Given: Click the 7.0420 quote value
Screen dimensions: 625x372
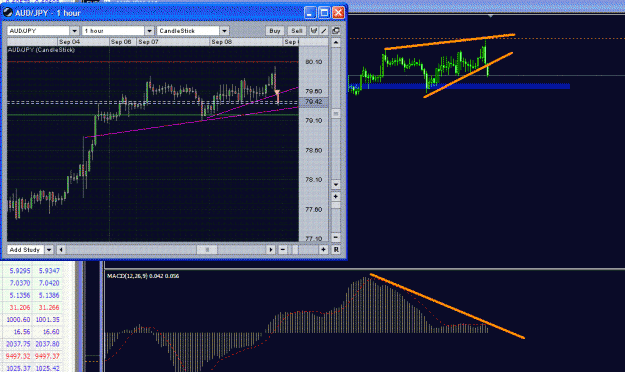Looking at the screenshot, I should (x=48, y=283).
